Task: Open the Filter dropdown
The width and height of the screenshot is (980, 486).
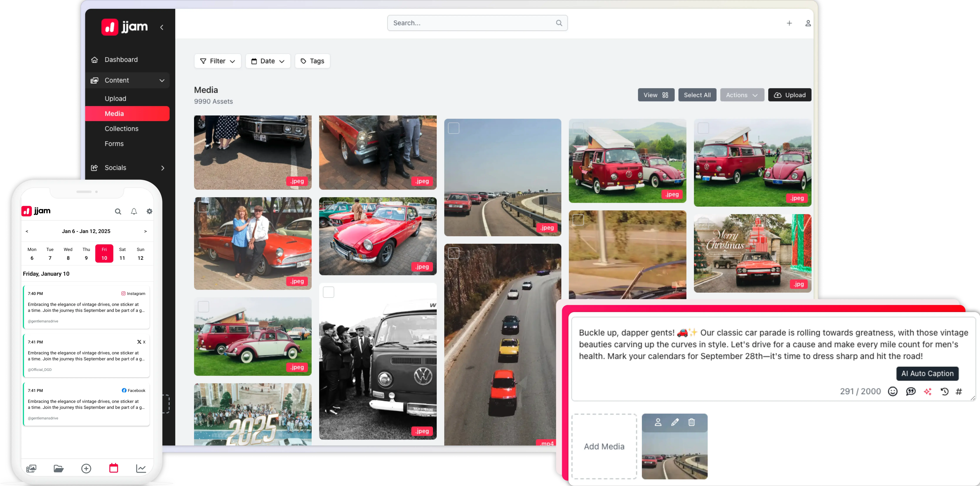Action: [218, 61]
